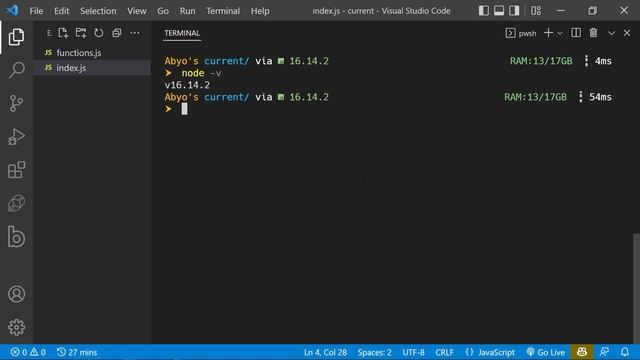Open the Extensions view
Viewport: 640px width, 360px height.
(x=16, y=170)
